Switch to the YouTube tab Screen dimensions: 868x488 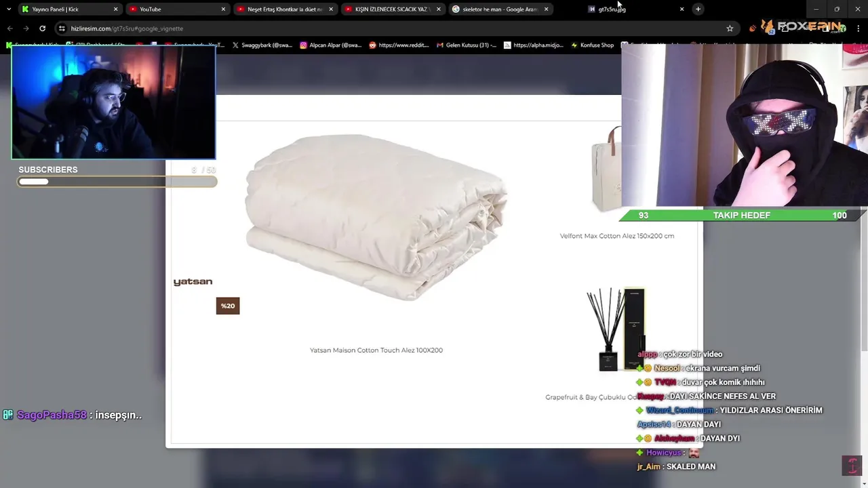point(176,9)
